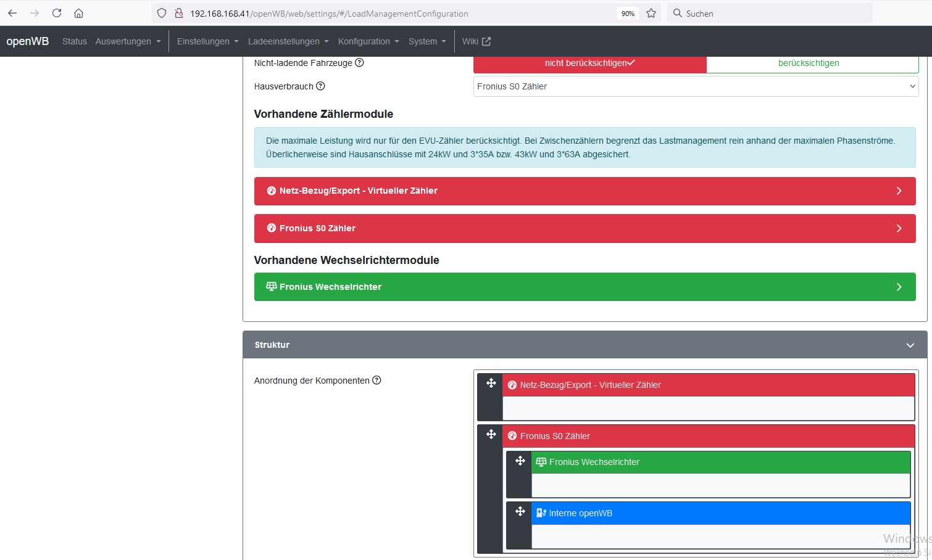Image resolution: width=932 pixels, height=560 pixels.
Task: Click the Anordnung der Komponenten label
Action: pos(312,381)
